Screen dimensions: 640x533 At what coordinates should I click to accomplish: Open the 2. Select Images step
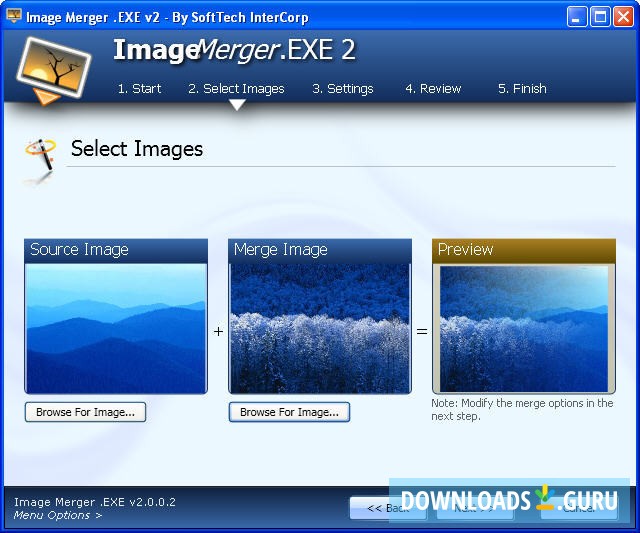236,89
